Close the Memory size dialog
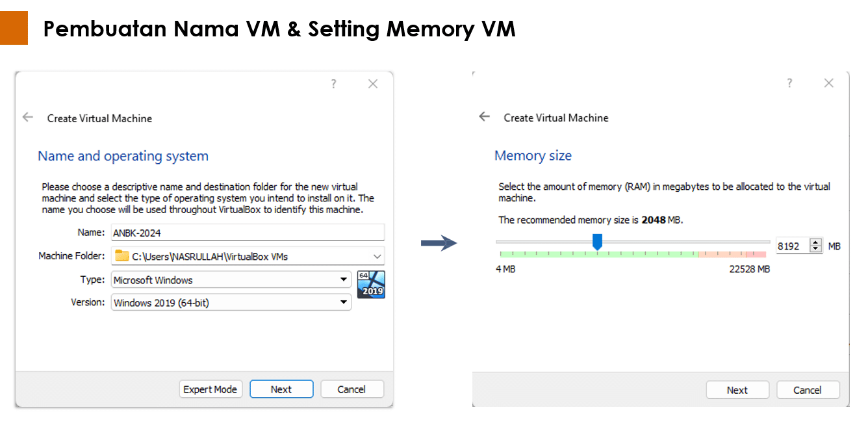Screen dimensions: 868x427 tap(829, 83)
